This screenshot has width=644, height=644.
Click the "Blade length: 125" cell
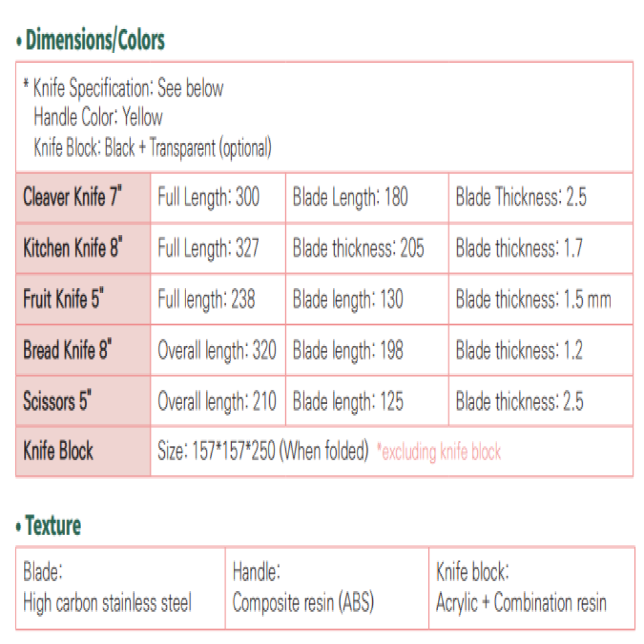(x=348, y=401)
